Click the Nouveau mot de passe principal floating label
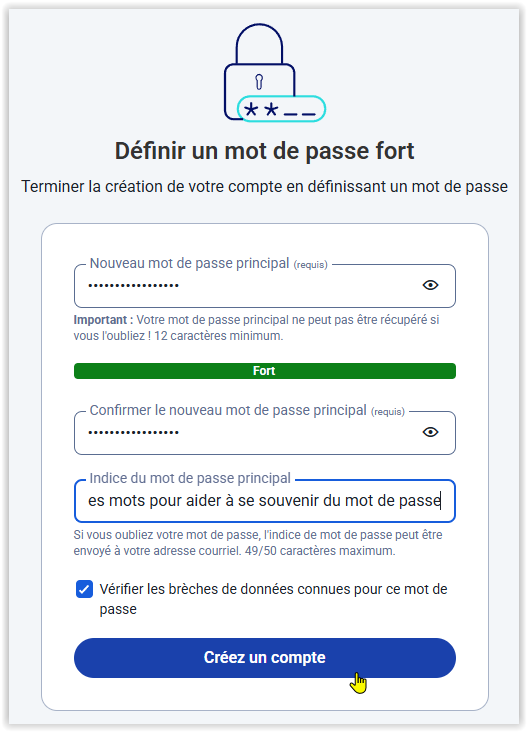The width and height of the screenshot is (527, 732). click(189, 263)
